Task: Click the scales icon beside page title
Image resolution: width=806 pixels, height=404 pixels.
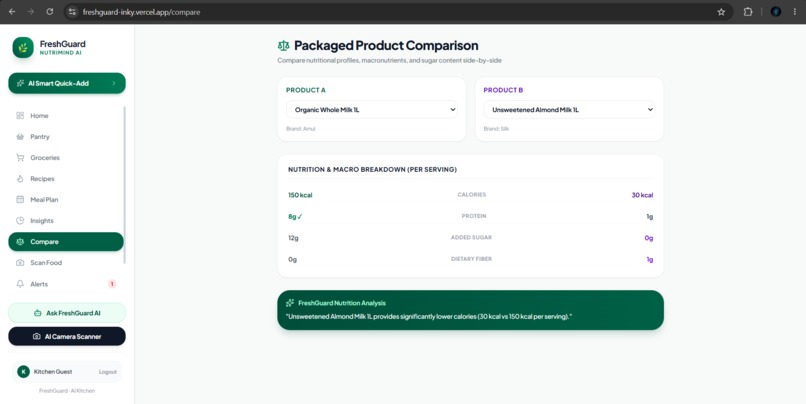Action: [283, 46]
